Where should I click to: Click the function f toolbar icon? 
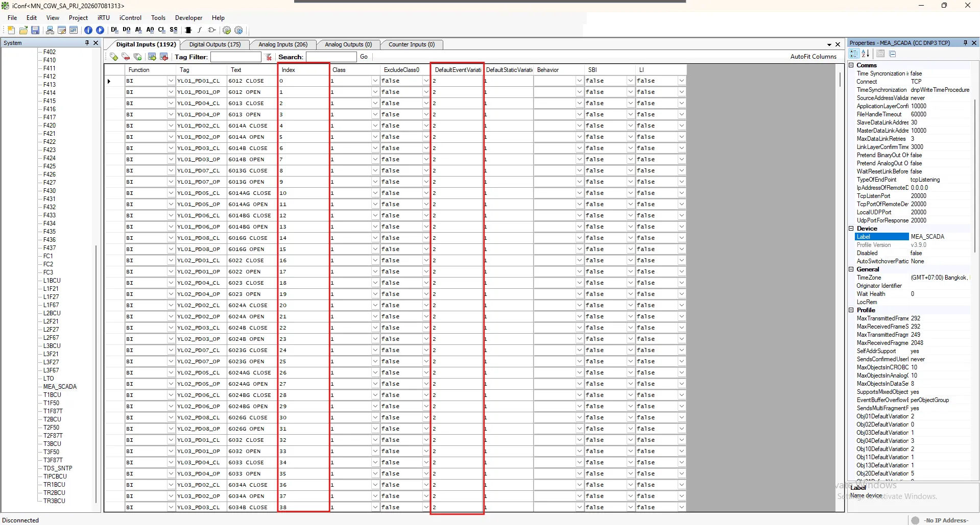click(x=200, y=30)
